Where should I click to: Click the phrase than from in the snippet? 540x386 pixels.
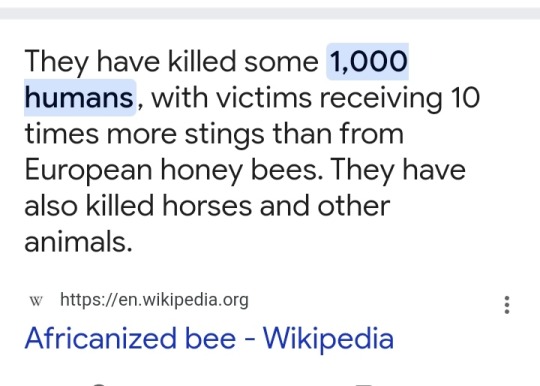(x=338, y=134)
